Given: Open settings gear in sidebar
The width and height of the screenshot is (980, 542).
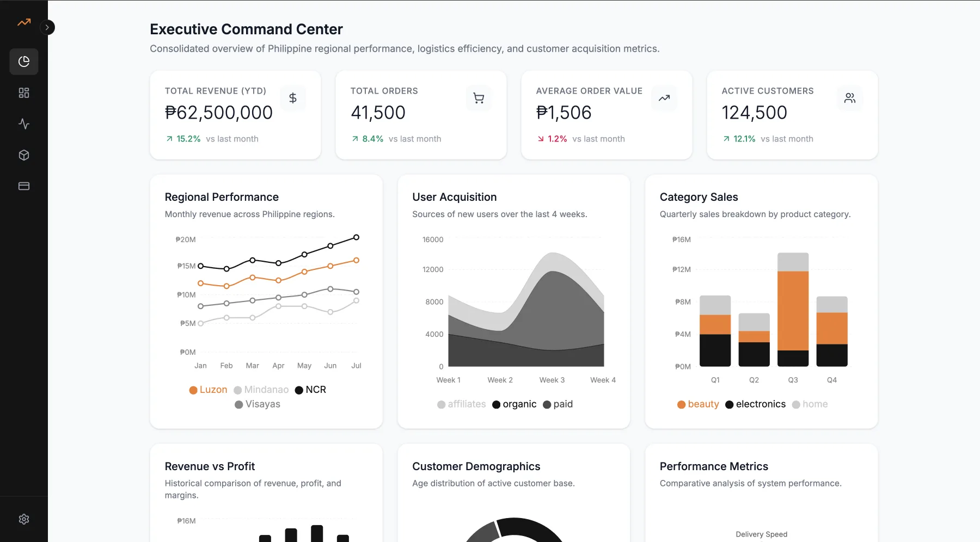Looking at the screenshot, I should coord(24,519).
